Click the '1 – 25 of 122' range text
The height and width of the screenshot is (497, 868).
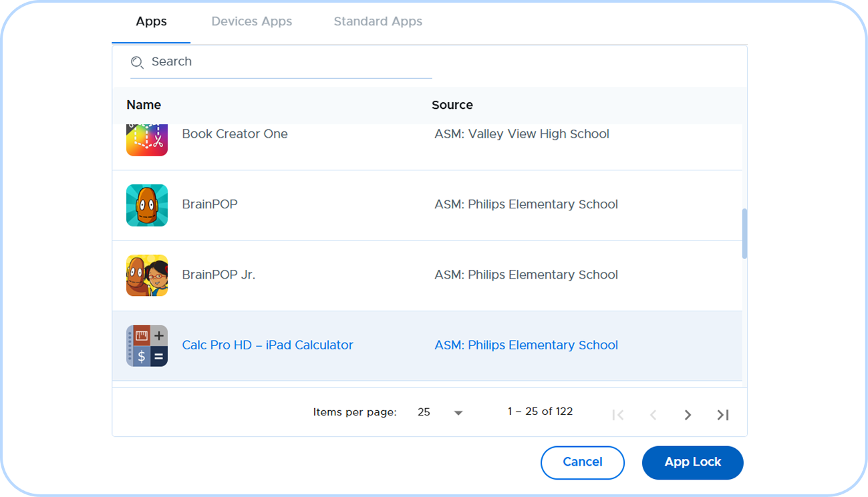pyautogui.click(x=540, y=411)
